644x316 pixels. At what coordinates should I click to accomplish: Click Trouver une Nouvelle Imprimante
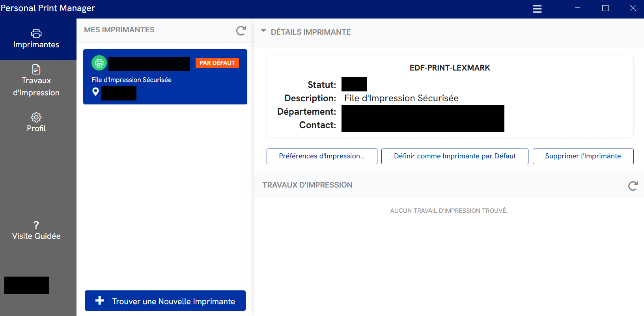[x=165, y=301]
